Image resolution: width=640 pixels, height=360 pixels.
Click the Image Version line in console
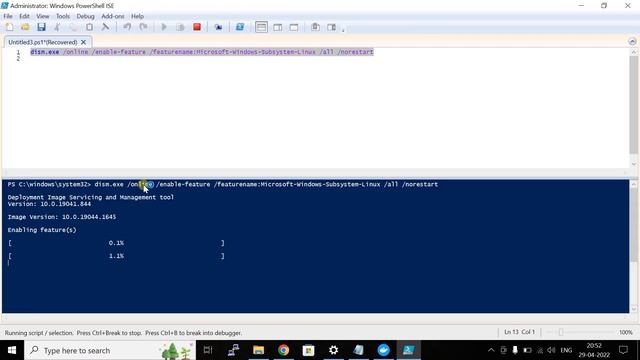point(62,217)
